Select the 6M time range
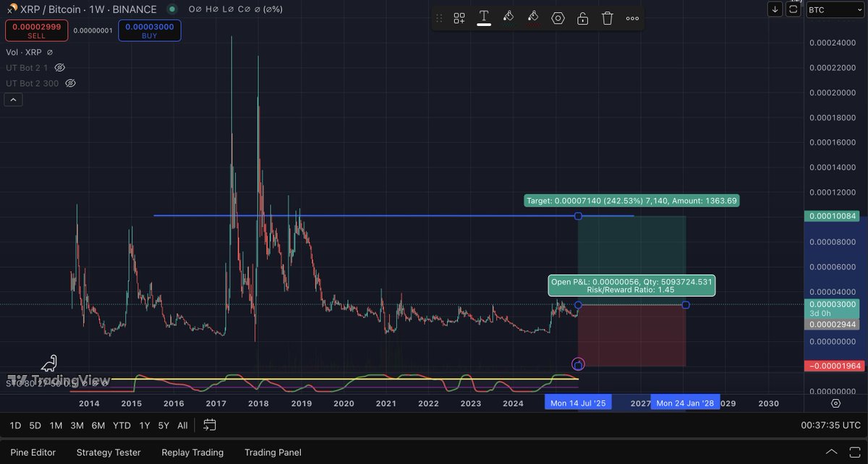The height and width of the screenshot is (464, 868). (x=98, y=425)
